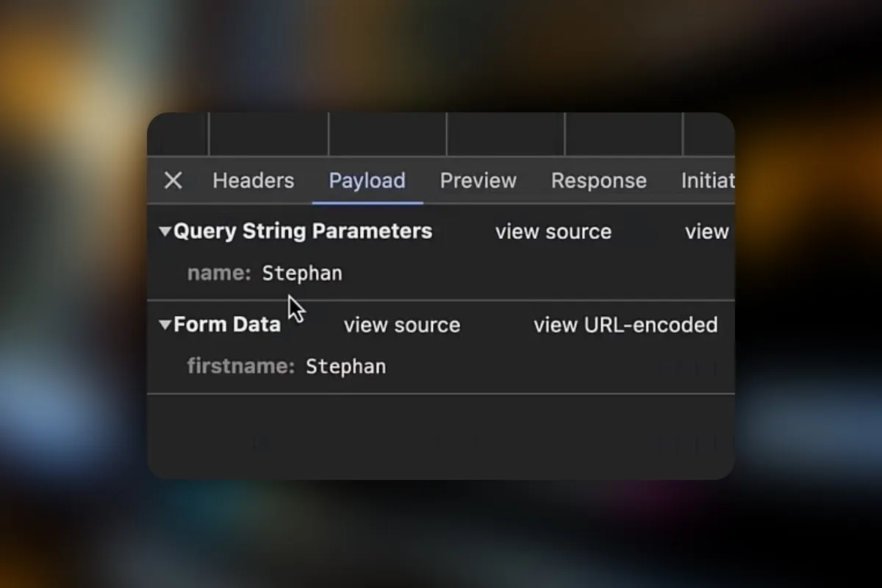Click the second timeline column above tabs
Image resolution: width=882 pixels, height=588 pixels.
tap(268, 134)
